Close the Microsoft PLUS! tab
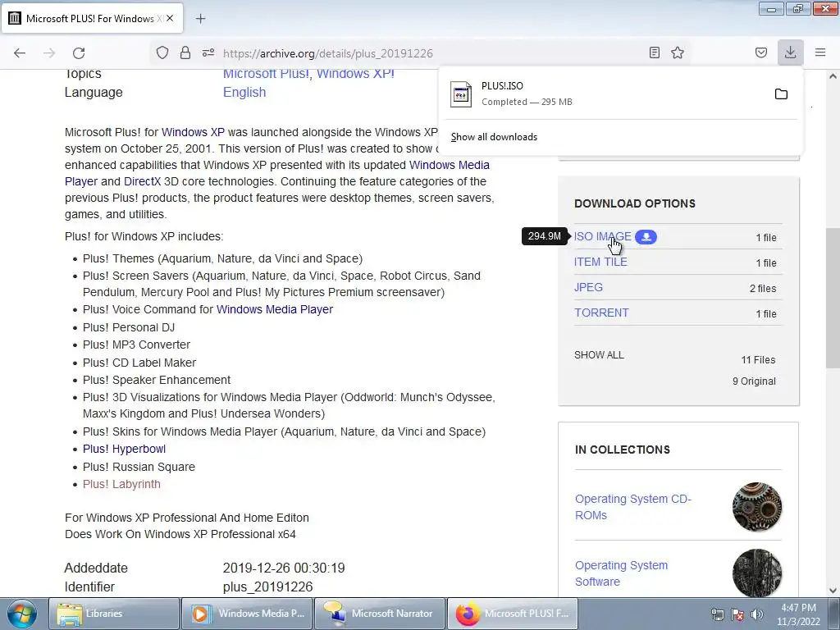This screenshot has width=840, height=630. (170, 18)
